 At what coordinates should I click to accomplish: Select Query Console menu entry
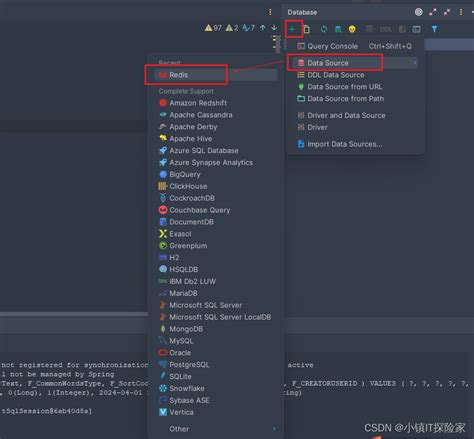pos(354,46)
